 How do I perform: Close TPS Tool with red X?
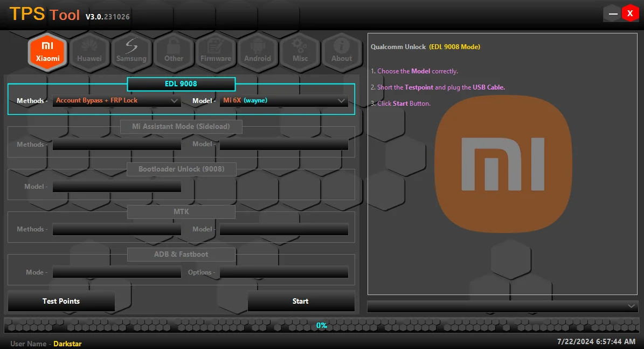point(630,13)
